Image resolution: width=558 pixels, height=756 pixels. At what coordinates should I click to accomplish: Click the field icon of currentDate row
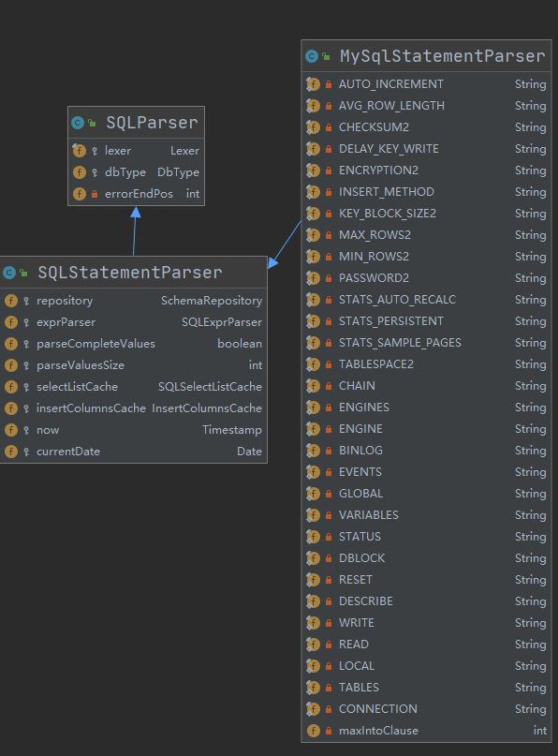coord(11,452)
